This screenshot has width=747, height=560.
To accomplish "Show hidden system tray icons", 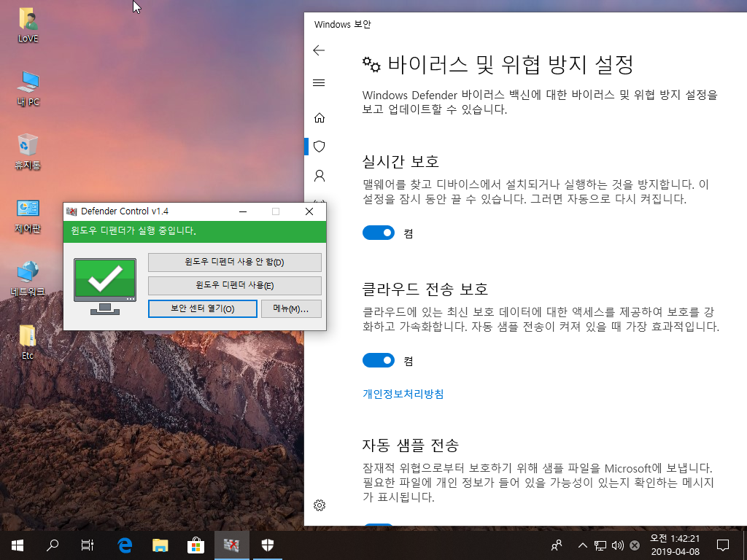I will click(582, 545).
